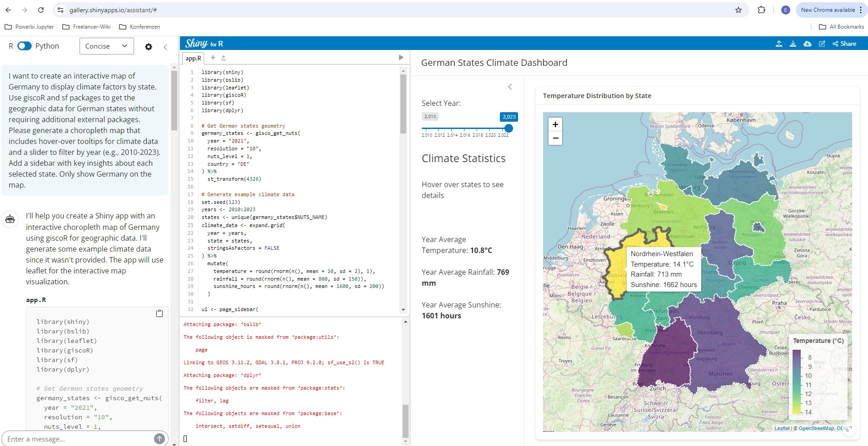Collapse the chat panel chevron
868x446 pixels.
(165, 46)
